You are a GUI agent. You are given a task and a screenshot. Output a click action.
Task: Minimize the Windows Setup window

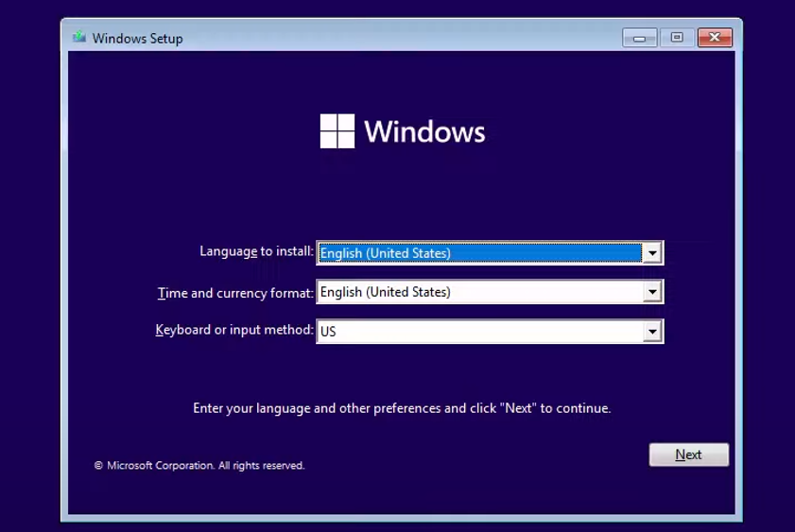point(640,38)
